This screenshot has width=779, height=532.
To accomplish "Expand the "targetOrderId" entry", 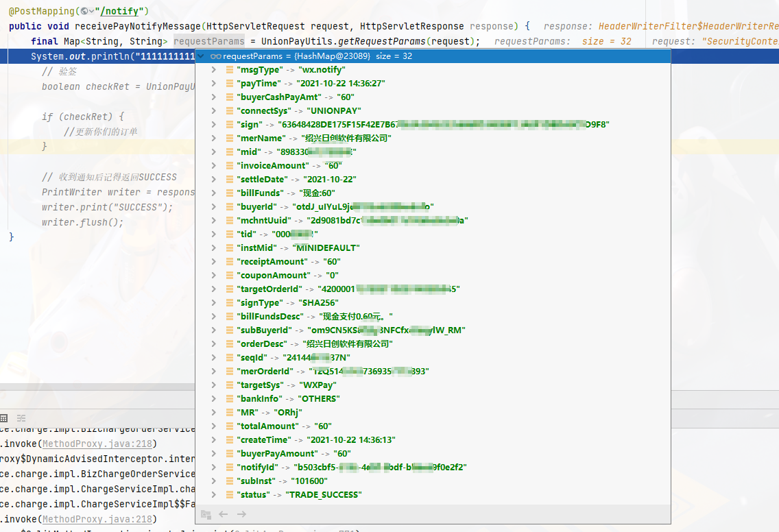I will (214, 289).
